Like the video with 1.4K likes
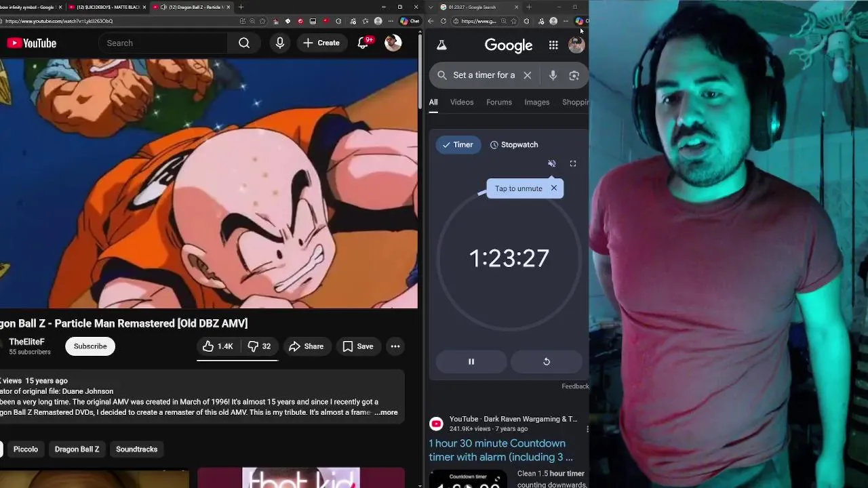This screenshot has width=868, height=488. (218, 346)
